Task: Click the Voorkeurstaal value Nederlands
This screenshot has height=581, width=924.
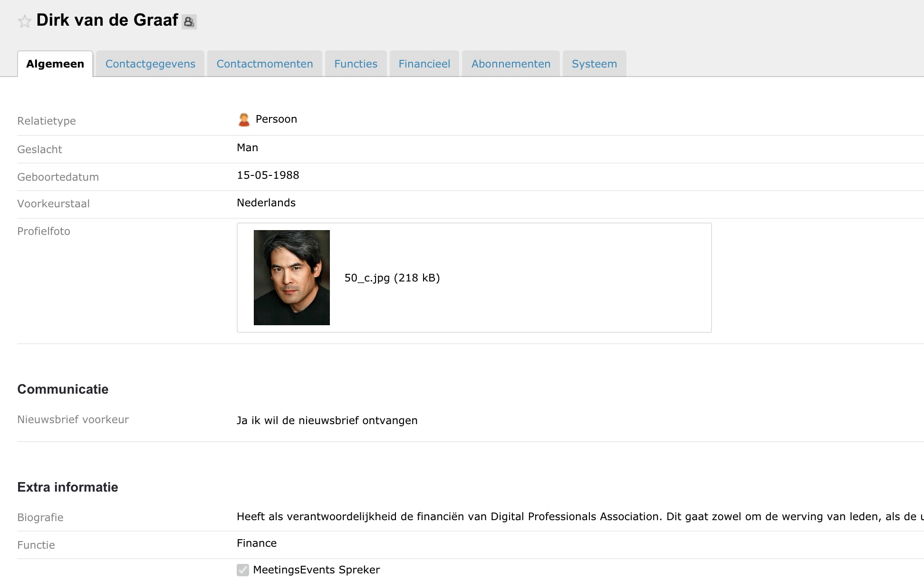Action: 266,203
